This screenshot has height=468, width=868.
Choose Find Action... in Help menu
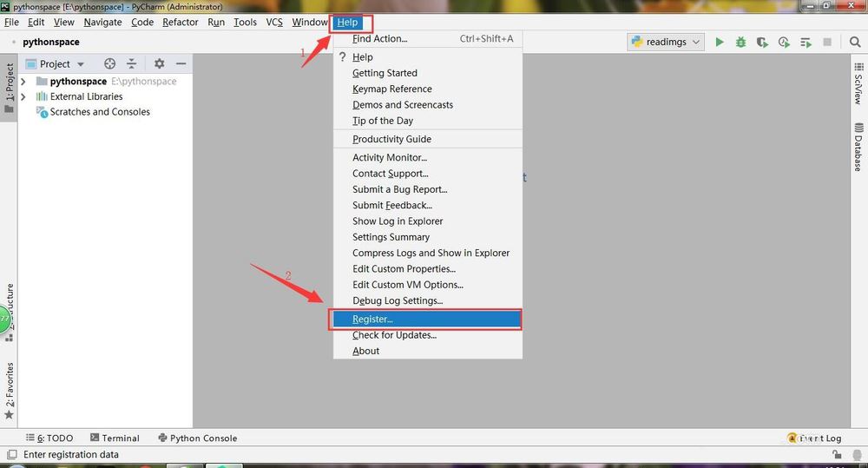pos(428,39)
